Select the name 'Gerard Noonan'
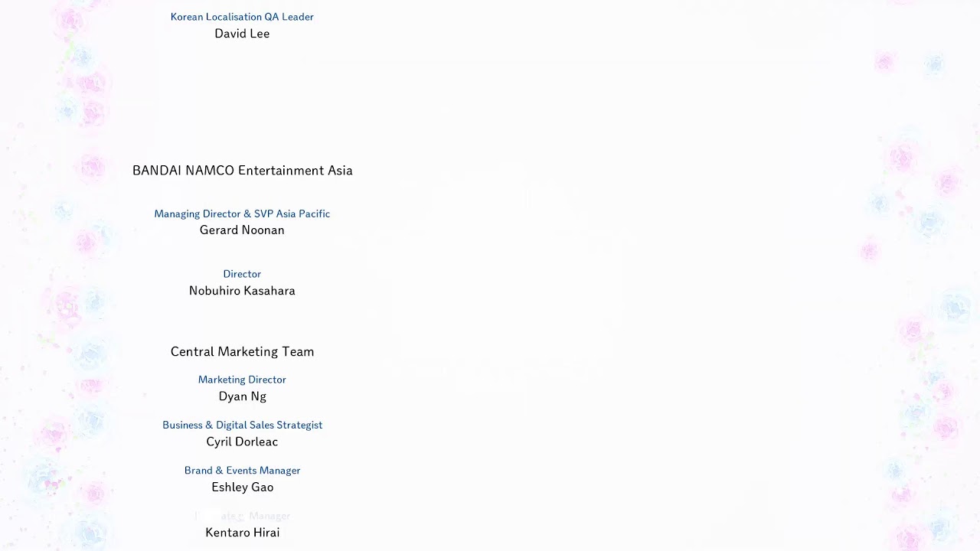Viewport: 980px width, 551px height. click(x=242, y=230)
